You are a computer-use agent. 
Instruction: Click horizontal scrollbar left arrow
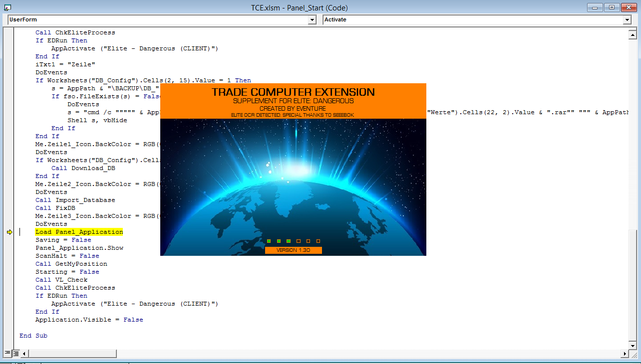[x=24, y=354]
